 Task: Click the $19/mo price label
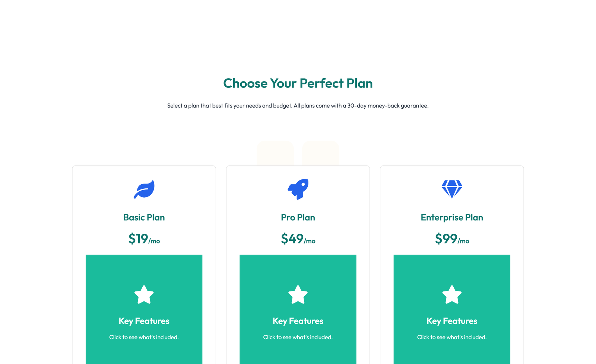144,239
